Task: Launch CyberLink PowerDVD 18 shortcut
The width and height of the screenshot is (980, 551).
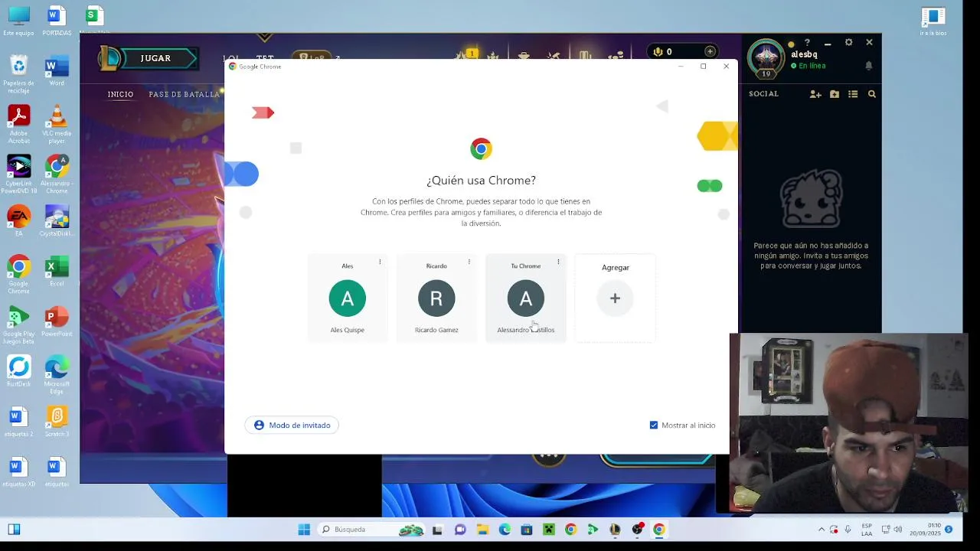Action: pyautogui.click(x=18, y=174)
